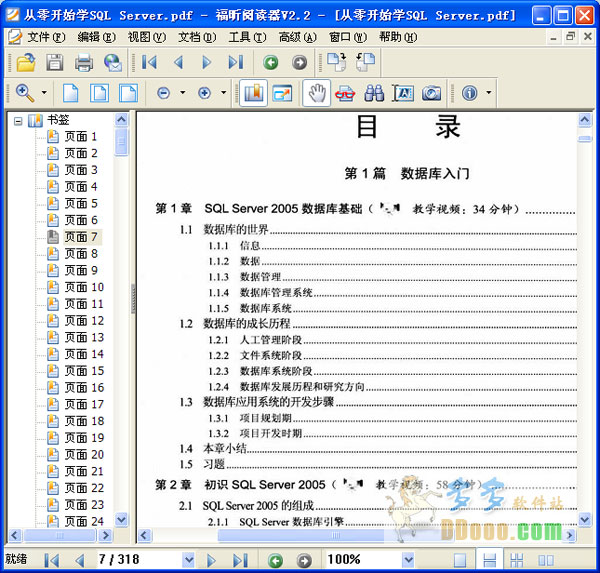The image size is (600, 573).
Task: Click the zoom in plus icon
Action: click(x=204, y=93)
